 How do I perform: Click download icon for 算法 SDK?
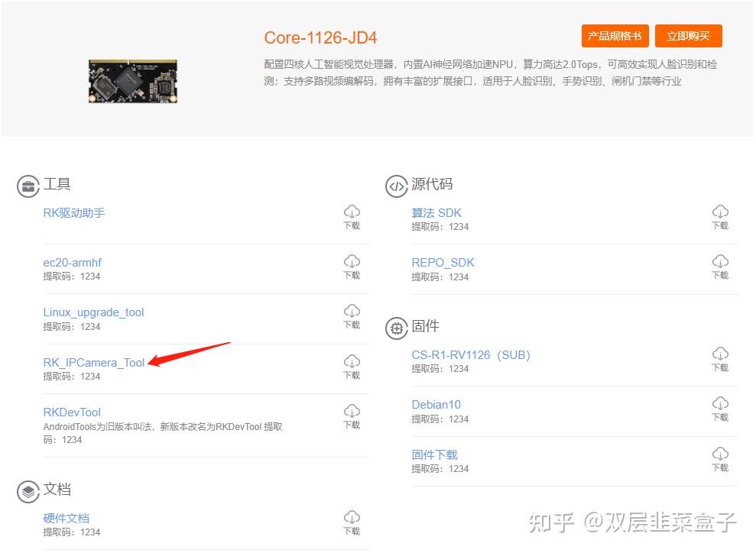[x=720, y=212]
